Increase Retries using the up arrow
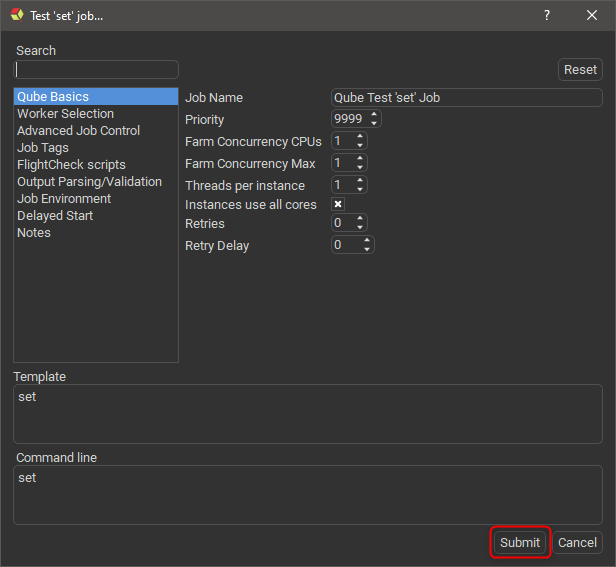This screenshot has width=616, height=567. coord(361,219)
